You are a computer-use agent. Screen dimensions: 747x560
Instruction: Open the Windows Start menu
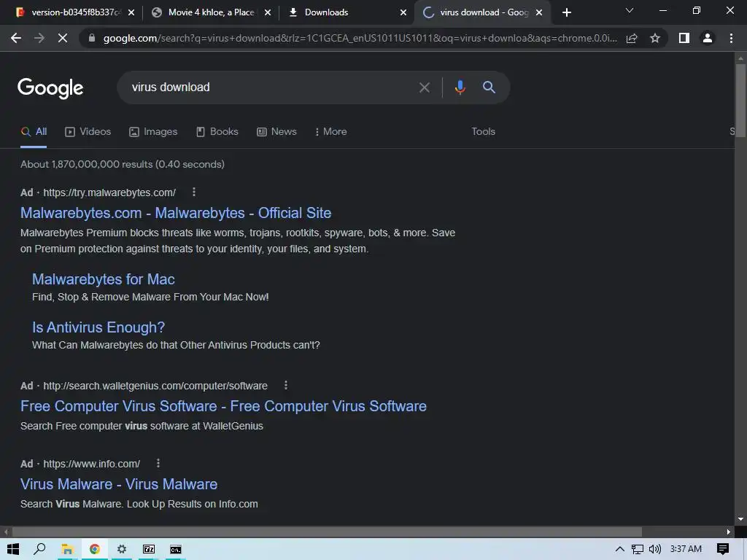point(13,549)
